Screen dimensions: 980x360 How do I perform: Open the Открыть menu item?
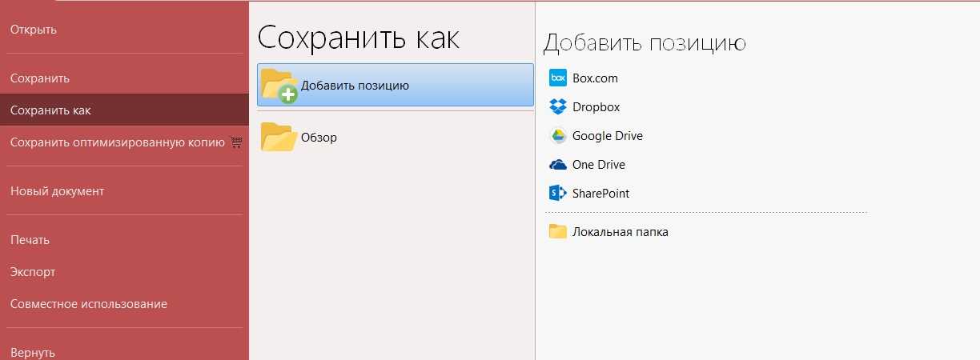pos(34,30)
